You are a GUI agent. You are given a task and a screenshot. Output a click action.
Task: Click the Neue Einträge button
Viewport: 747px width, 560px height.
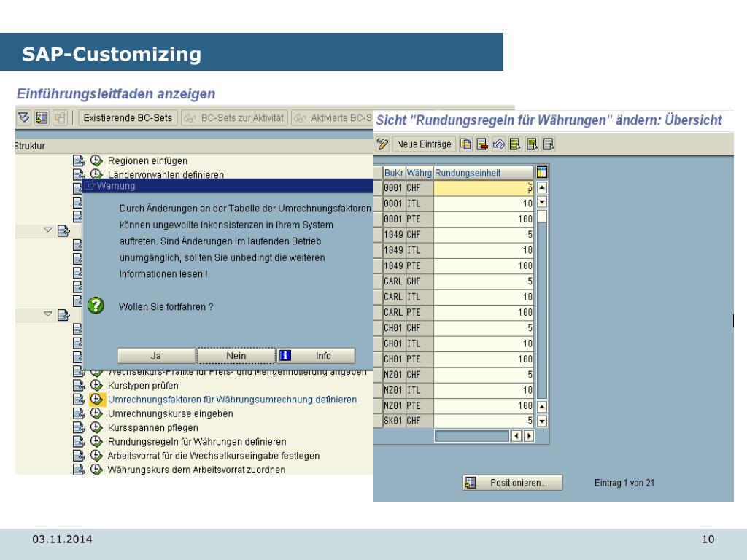(x=424, y=144)
